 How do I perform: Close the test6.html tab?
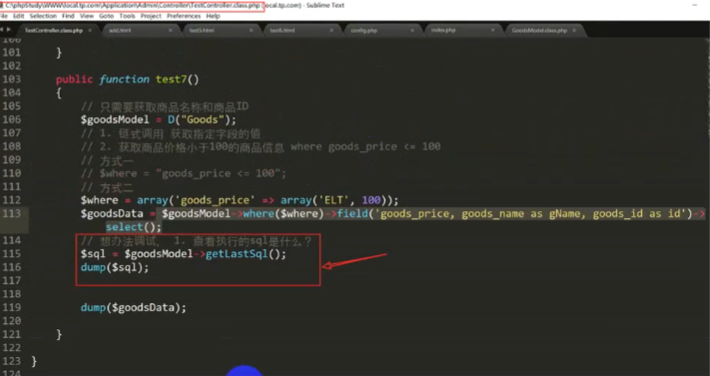pos(331,30)
